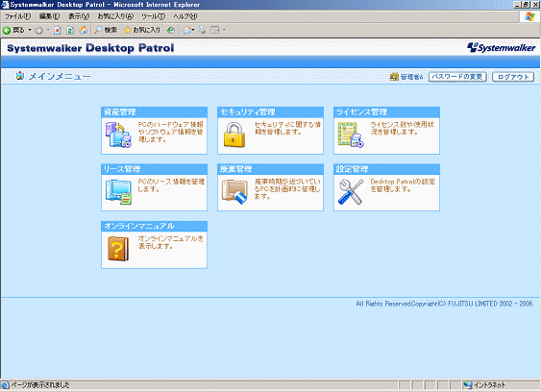Click the オンラインマニュアル panel header
The width and height of the screenshot is (541, 392).
[x=154, y=226]
